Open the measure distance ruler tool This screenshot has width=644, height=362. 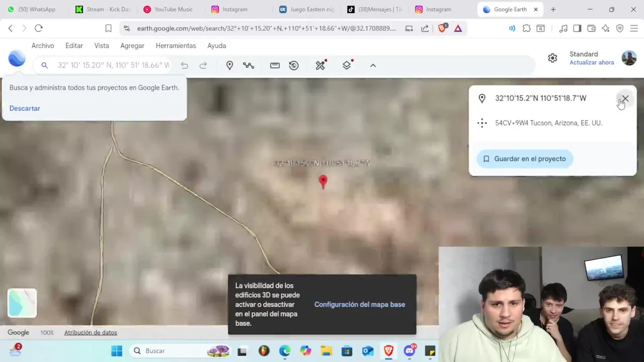tap(275, 65)
